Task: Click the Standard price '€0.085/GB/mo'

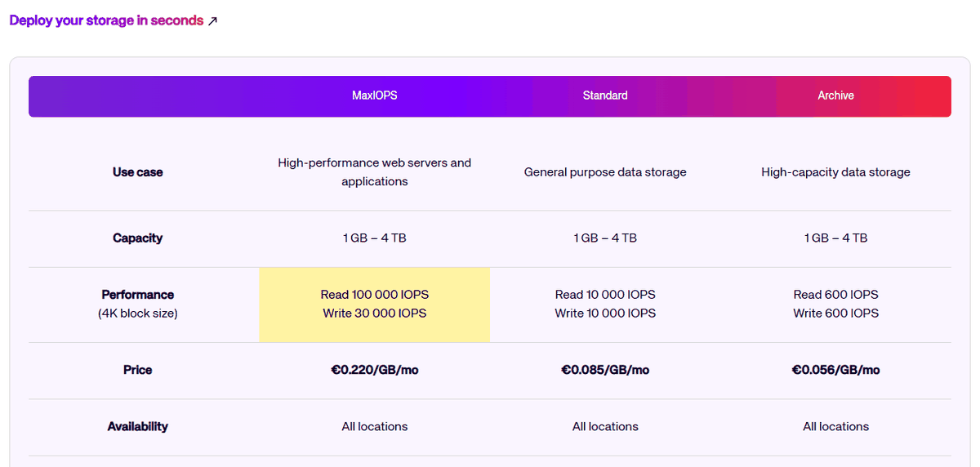Action: [605, 370]
